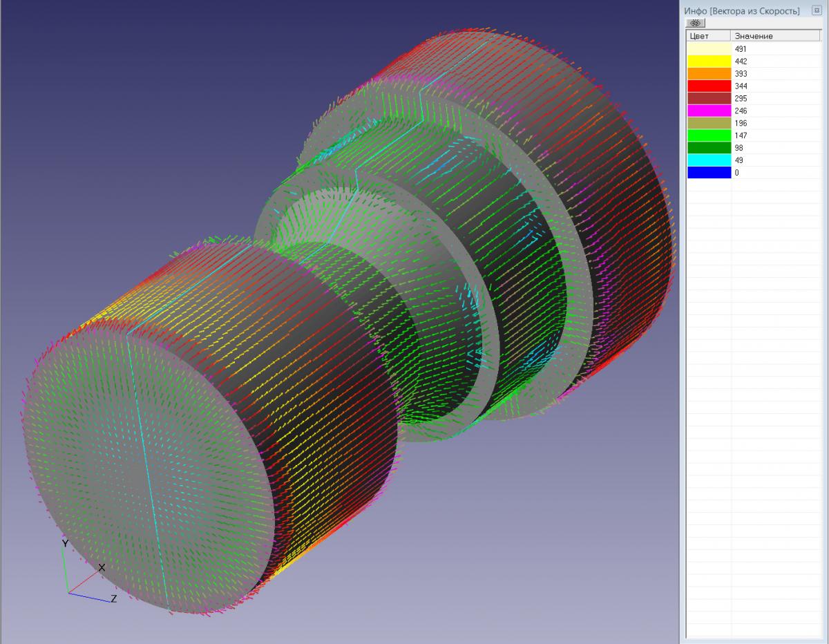Pick the red swatch for value 344
The height and width of the screenshot is (644, 829).
pyautogui.click(x=709, y=86)
